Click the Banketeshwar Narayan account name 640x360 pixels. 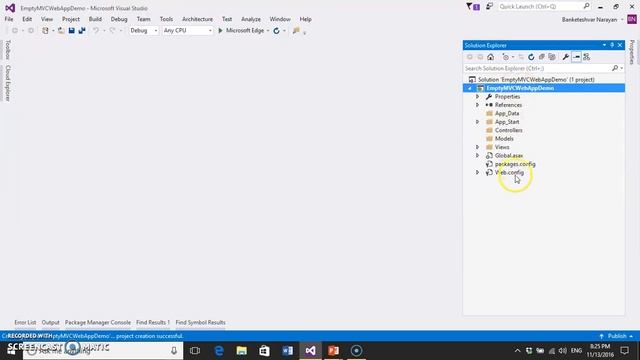tap(589, 20)
